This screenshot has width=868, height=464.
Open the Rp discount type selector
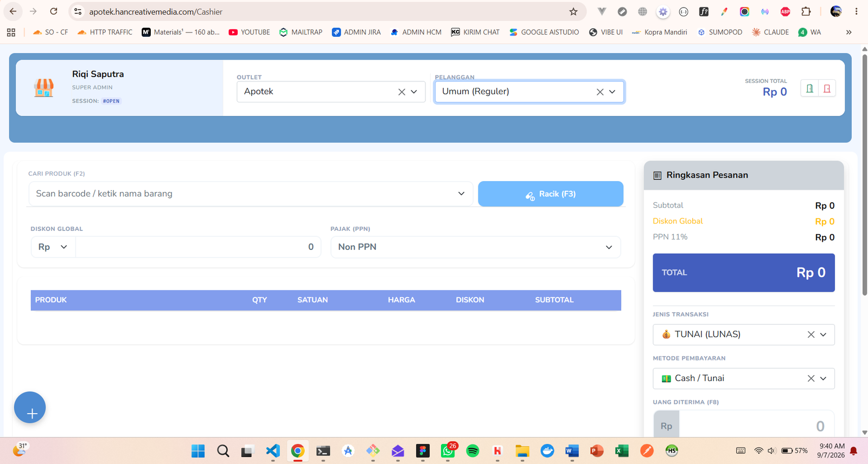[x=53, y=247]
